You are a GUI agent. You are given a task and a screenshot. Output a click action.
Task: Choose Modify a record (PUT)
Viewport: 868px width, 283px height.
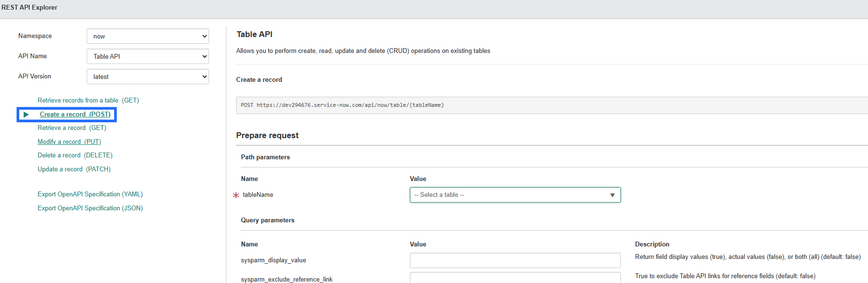pyautogui.click(x=69, y=142)
